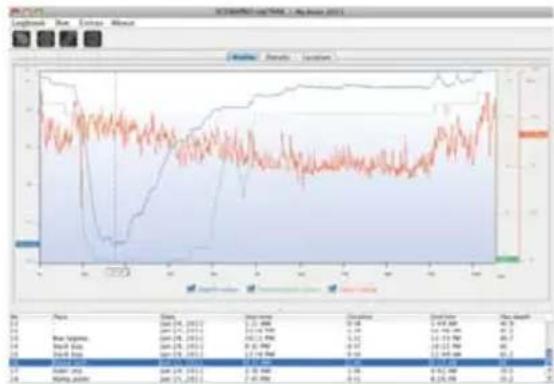Sort dive list by the Max depth column
554x384 pixels.
point(515,317)
